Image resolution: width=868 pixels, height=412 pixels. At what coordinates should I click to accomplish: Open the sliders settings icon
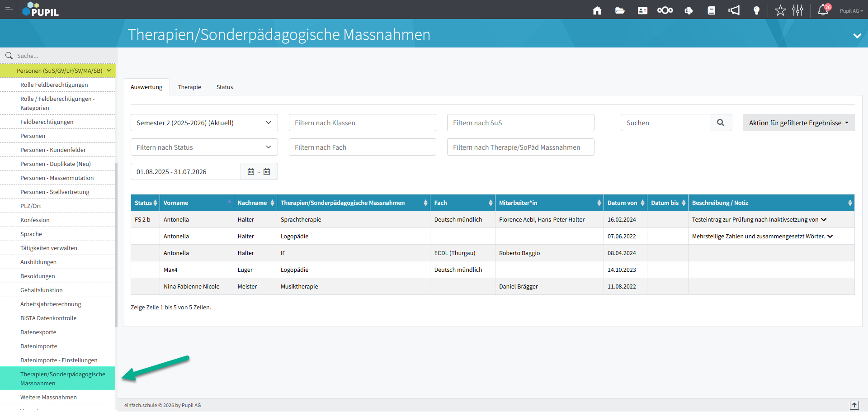click(x=797, y=10)
